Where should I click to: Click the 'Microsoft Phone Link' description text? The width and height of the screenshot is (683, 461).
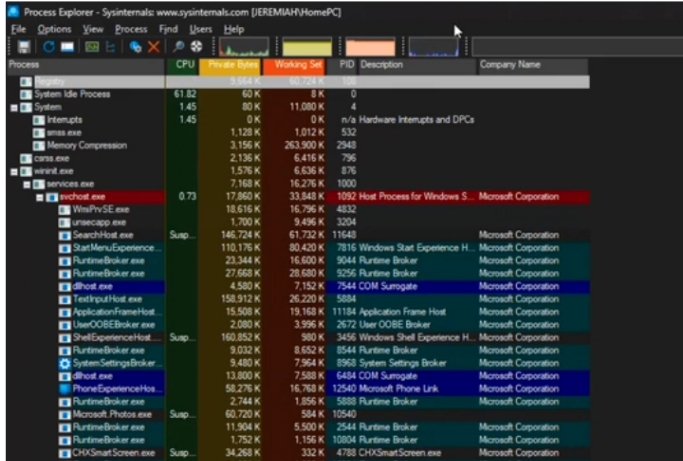point(399,389)
